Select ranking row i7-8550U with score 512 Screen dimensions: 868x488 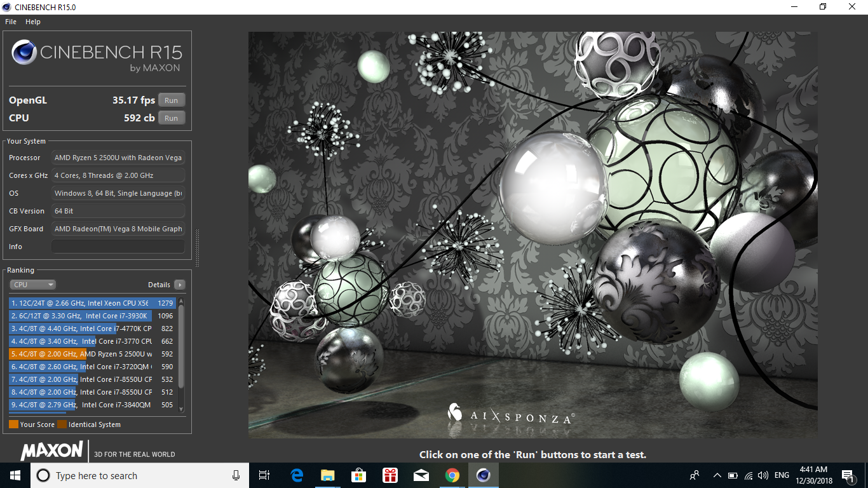[x=93, y=392]
